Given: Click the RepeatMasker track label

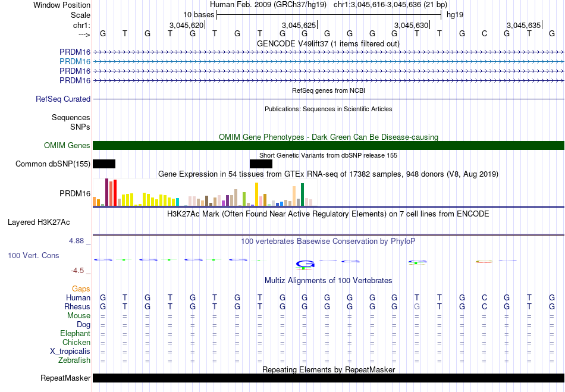Looking at the screenshot, I should 65,378.
